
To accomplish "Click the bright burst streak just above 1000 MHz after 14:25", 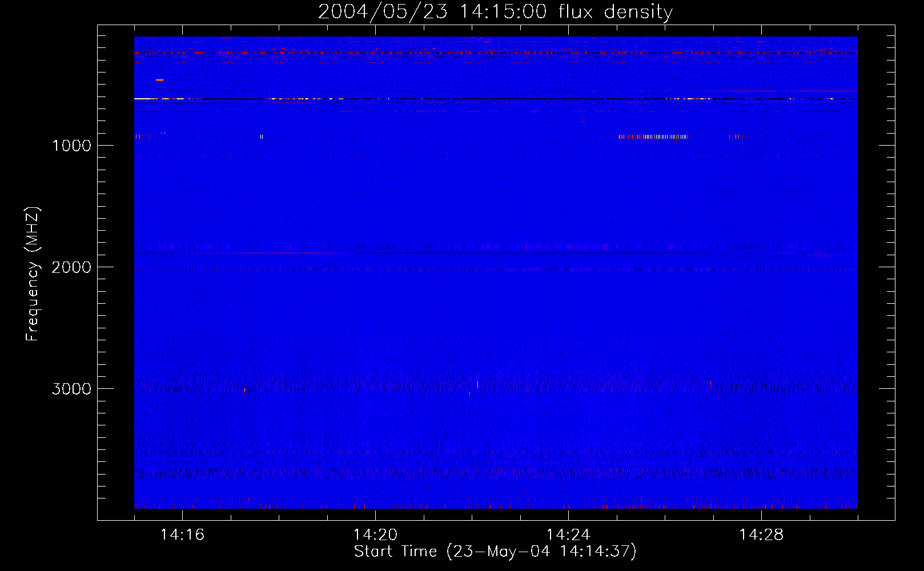I will pyautogui.click(x=653, y=136).
